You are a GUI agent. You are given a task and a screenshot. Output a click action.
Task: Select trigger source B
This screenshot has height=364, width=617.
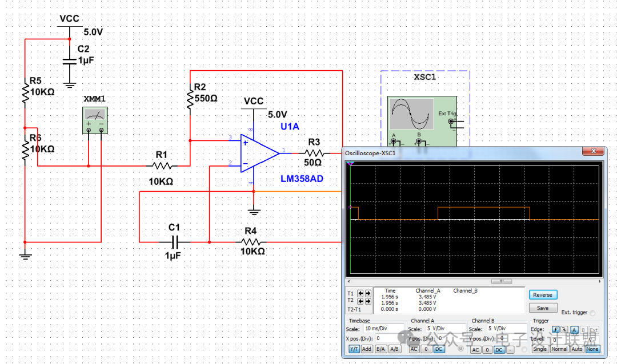point(583,329)
